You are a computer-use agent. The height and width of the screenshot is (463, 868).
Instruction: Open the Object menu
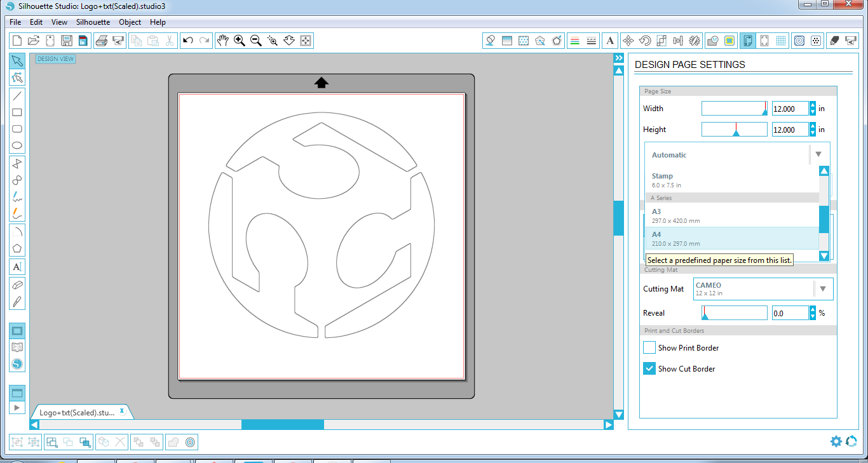(x=130, y=22)
